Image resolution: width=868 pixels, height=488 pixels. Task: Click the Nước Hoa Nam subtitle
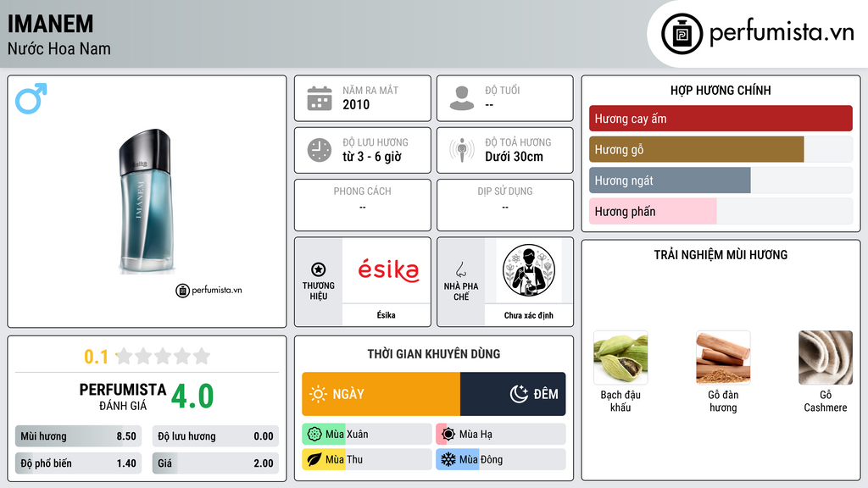(x=59, y=49)
